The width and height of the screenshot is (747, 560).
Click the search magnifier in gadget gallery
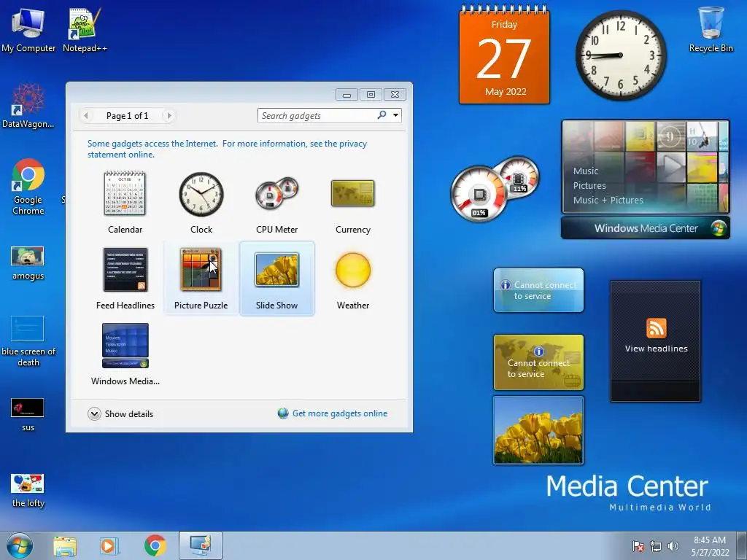382,114
